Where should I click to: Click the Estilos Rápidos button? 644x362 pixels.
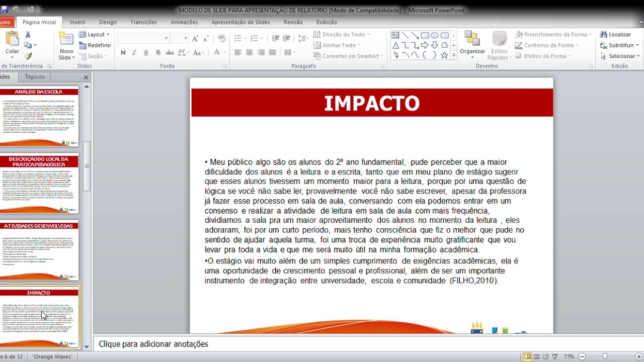click(x=500, y=46)
